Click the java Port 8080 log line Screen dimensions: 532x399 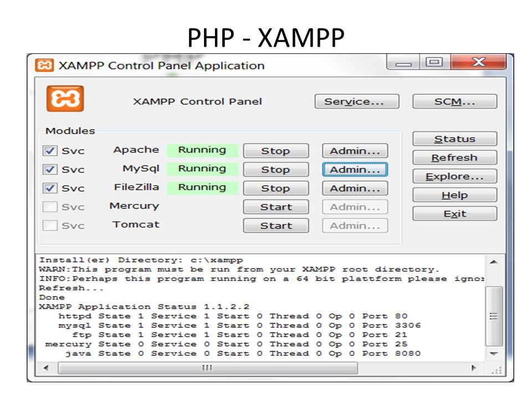click(x=243, y=354)
